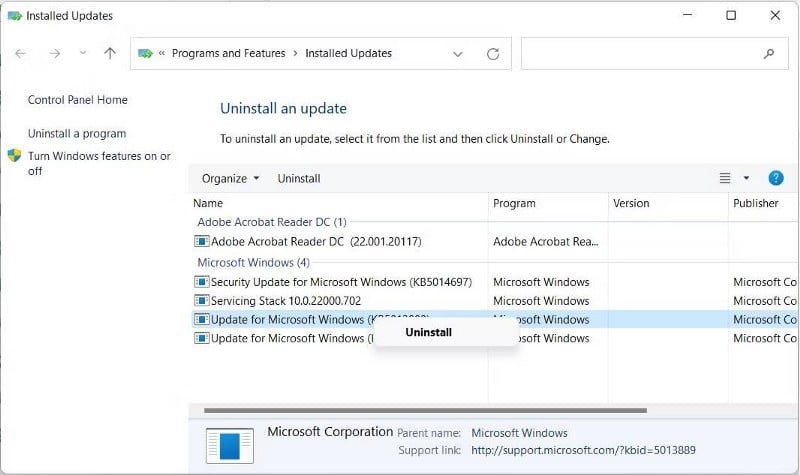Collapse the Adobe Acrobat Reader DC (1) group
800x475 pixels.
pos(272,222)
